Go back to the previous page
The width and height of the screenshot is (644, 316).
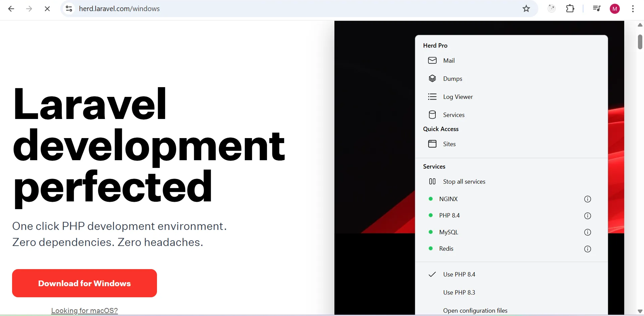pos(11,9)
